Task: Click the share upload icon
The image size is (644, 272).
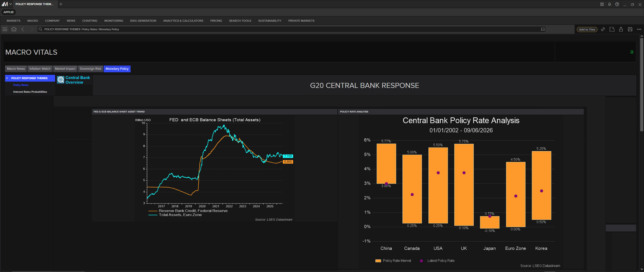Action: (621, 29)
